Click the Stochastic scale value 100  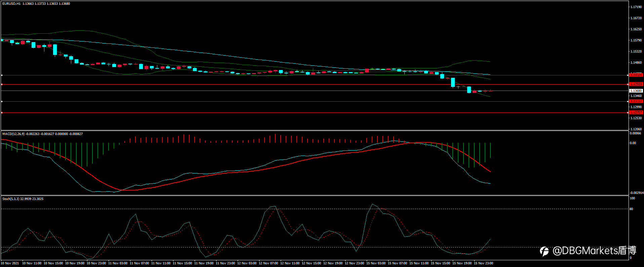(x=632, y=198)
